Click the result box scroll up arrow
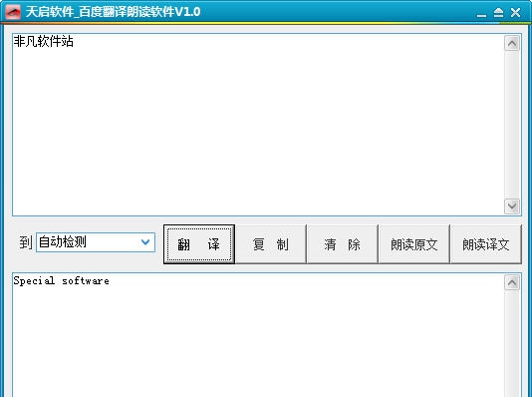 point(512,282)
